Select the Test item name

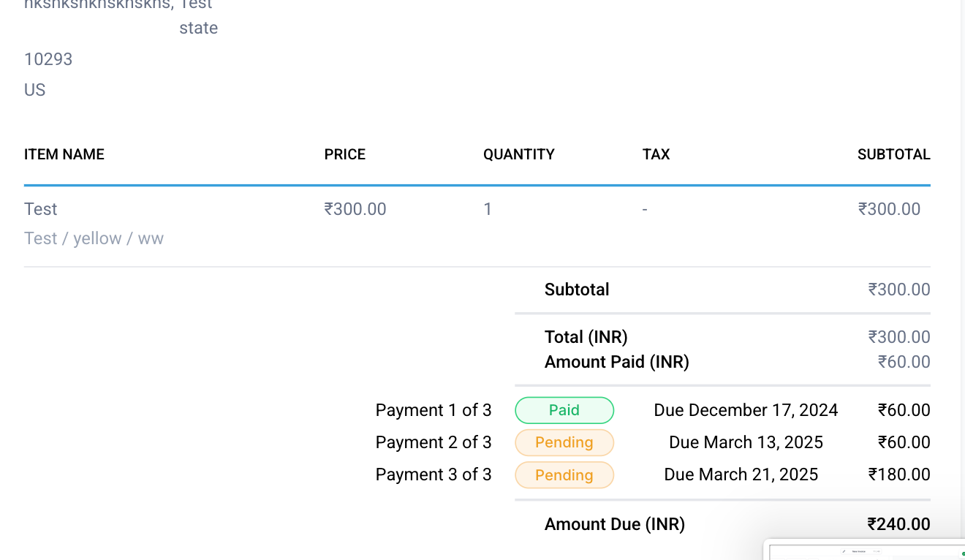coord(41,209)
